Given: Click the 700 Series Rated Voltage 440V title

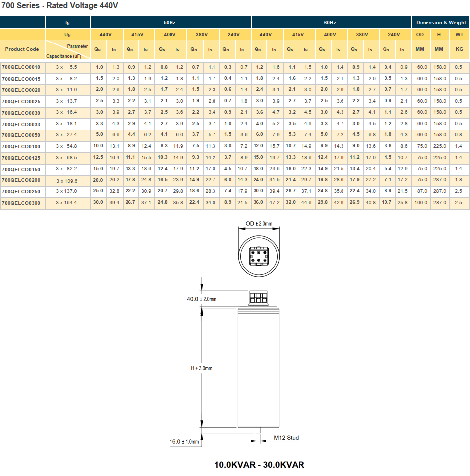Looking at the screenshot, I should 60,6.
